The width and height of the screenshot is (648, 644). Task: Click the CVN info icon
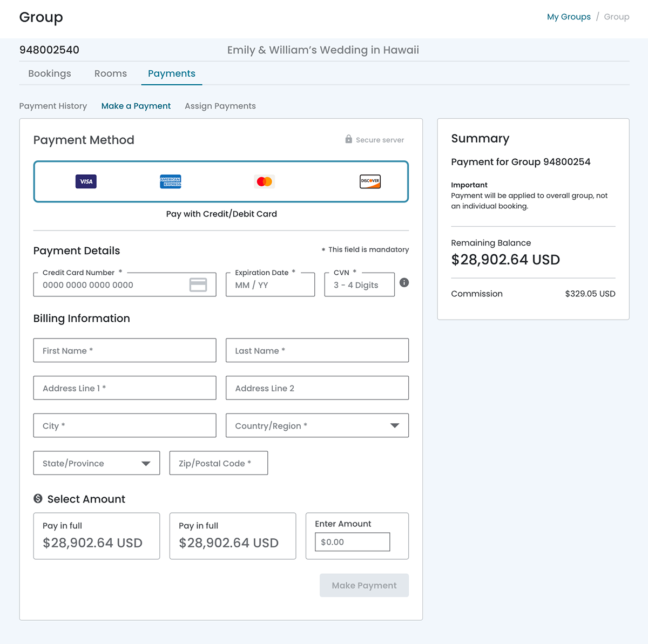click(x=404, y=282)
